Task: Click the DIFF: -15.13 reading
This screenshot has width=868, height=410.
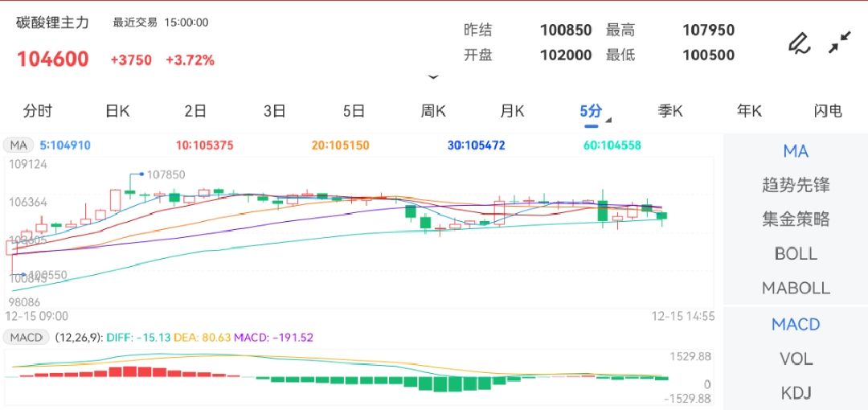Action: pos(138,337)
